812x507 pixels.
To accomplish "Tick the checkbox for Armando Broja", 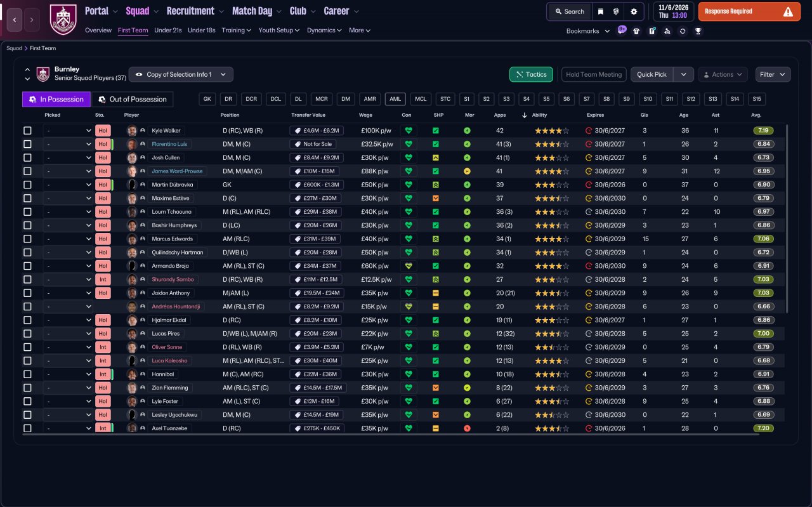I will coord(27,266).
